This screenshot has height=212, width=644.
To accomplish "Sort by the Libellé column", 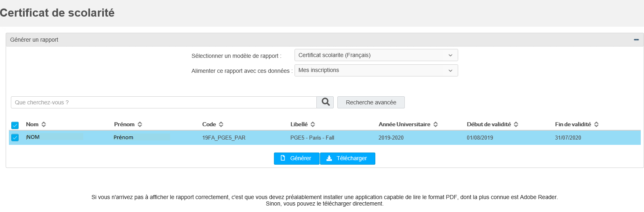I will pyautogui.click(x=303, y=124).
